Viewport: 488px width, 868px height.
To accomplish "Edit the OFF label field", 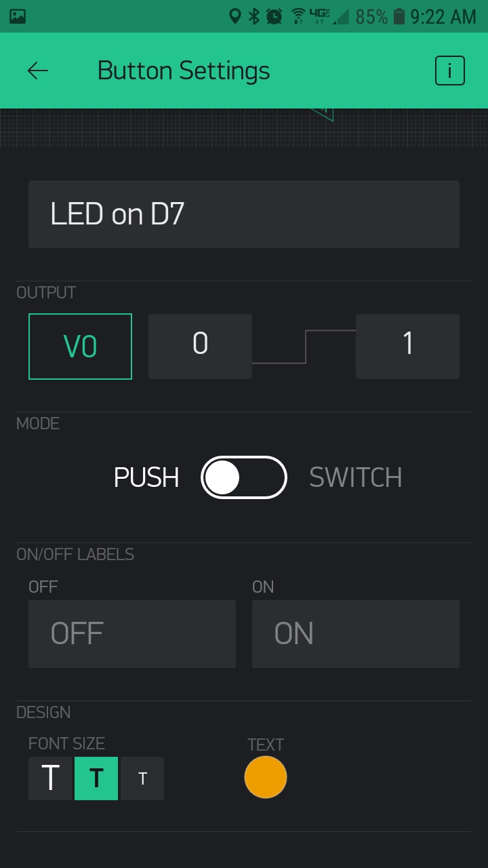I will (132, 634).
